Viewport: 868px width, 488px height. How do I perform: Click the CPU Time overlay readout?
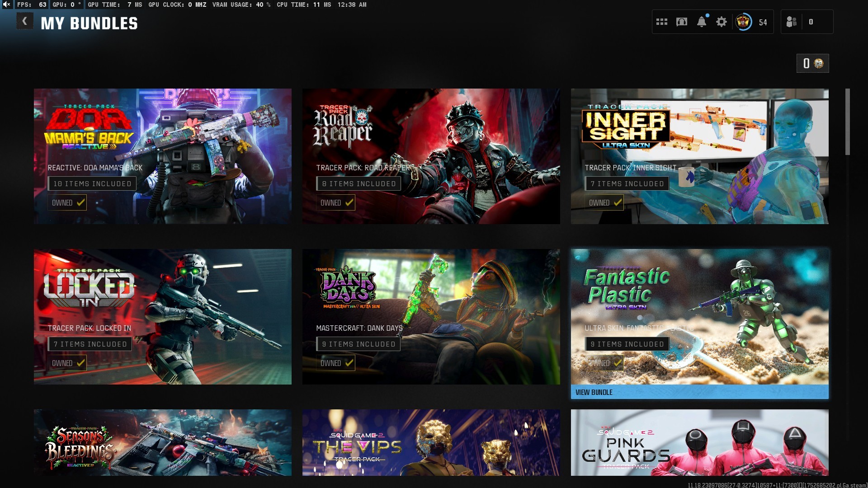(x=304, y=5)
